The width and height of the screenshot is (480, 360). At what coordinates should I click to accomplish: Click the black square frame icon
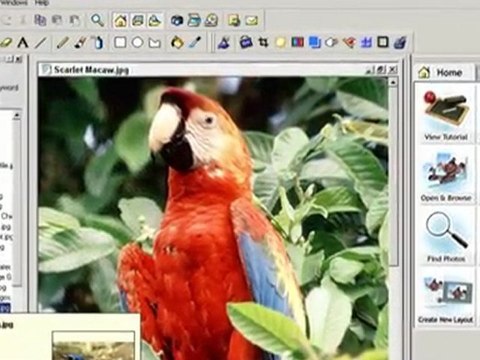383,42
